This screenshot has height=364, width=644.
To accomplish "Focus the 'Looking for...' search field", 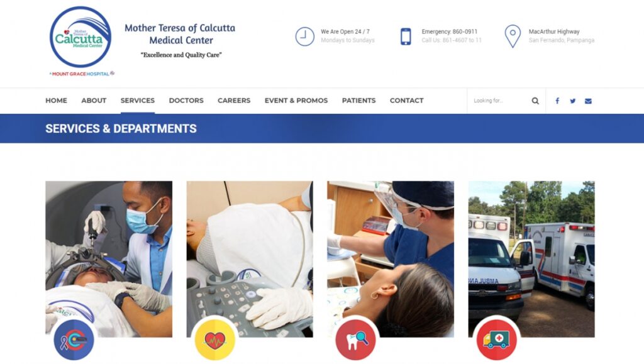I will [x=500, y=101].
